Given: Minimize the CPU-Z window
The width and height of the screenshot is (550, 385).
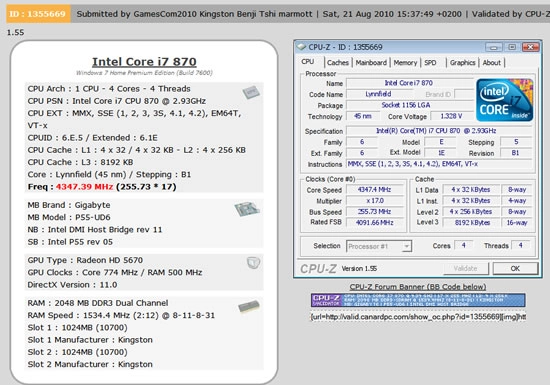Looking at the screenshot, I should 494,47.
